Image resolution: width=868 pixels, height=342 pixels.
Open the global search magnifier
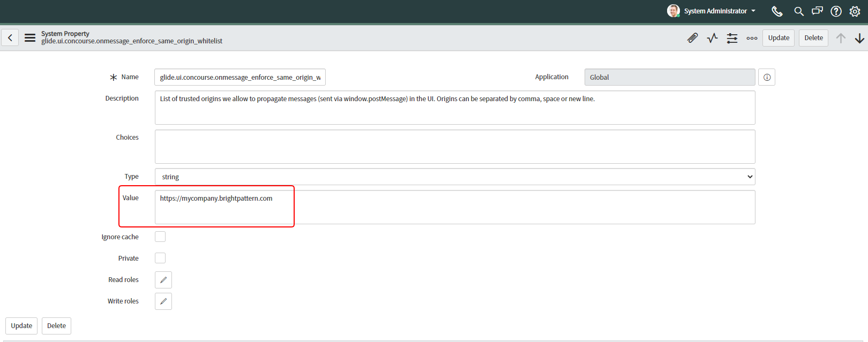coord(798,11)
